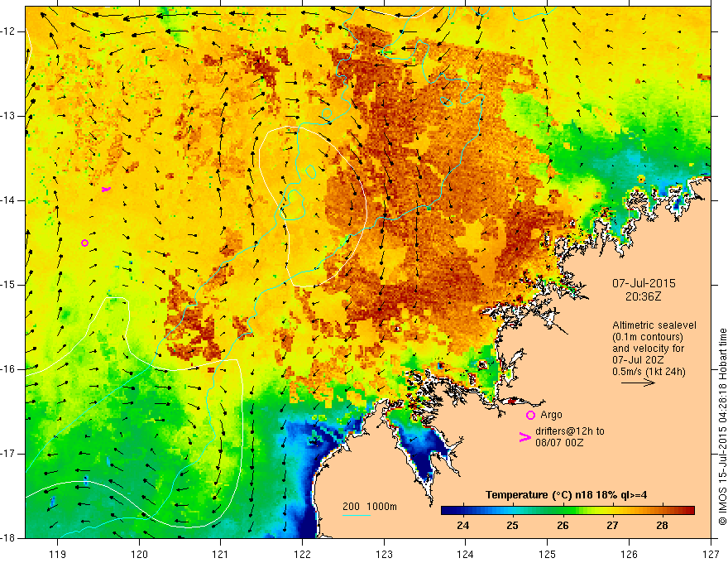Click the IMOS Hobart time copyright text

click(722, 427)
